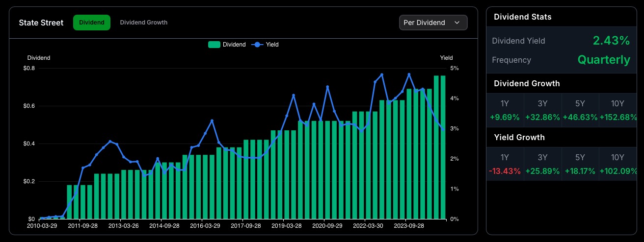This screenshot has width=644, height=242.
Task: Select the 1Y yield growth -13.43% cell
Action: (505, 164)
